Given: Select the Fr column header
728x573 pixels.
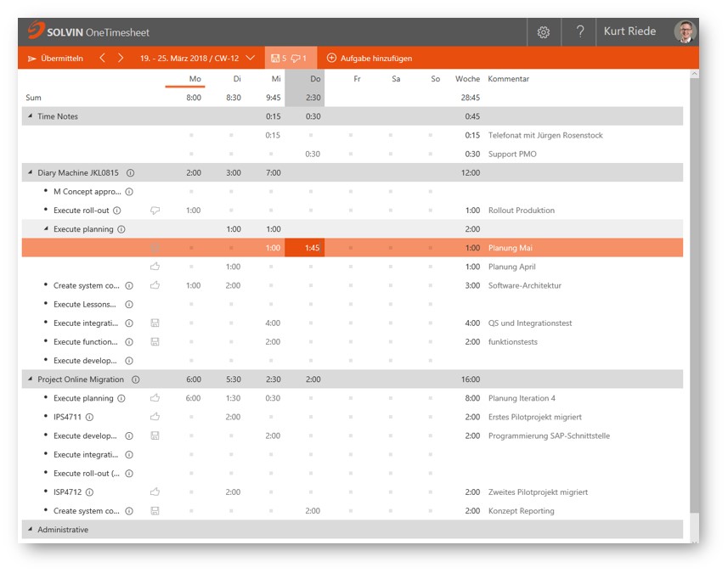Looking at the screenshot, I should [x=357, y=79].
